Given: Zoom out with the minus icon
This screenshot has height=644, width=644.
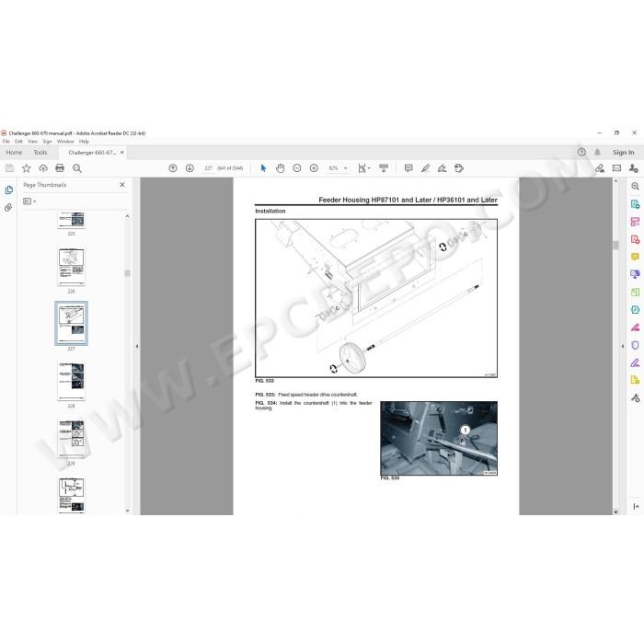Looking at the screenshot, I should pos(297,168).
